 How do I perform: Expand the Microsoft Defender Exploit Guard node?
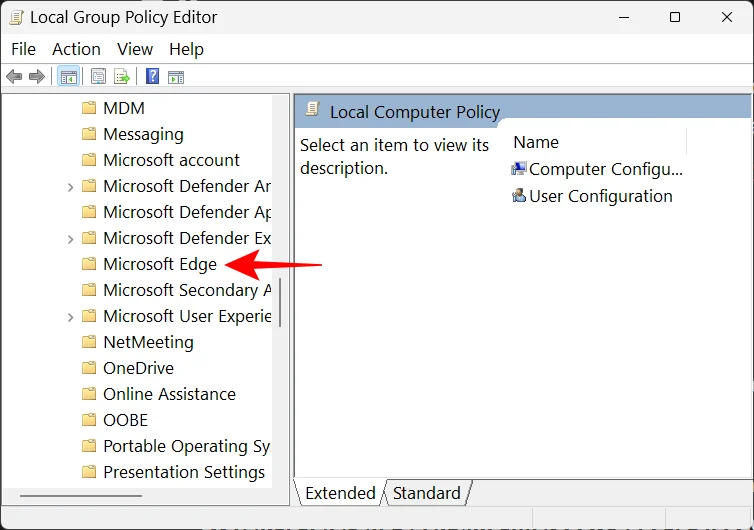tap(70, 239)
